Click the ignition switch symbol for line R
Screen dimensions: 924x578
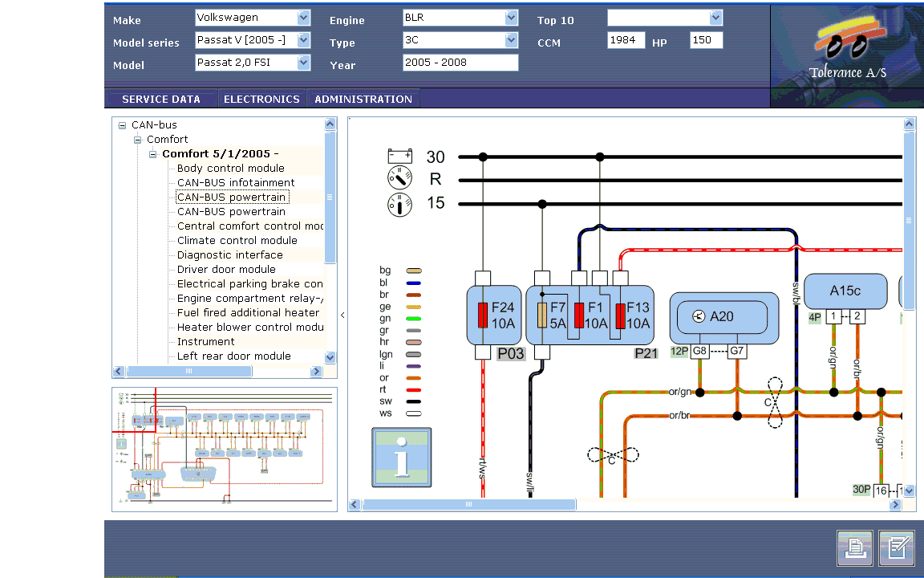[x=399, y=178]
